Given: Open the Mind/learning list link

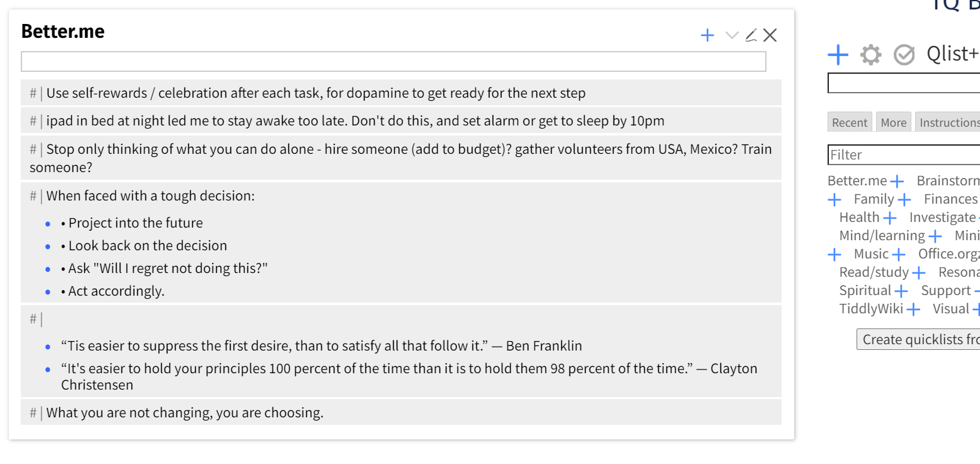Looking at the screenshot, I should tap(882, 236).
